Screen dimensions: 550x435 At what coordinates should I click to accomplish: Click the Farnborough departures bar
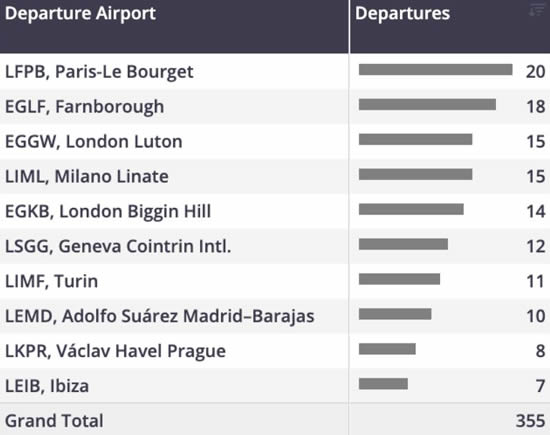click(x=427, y=105)
